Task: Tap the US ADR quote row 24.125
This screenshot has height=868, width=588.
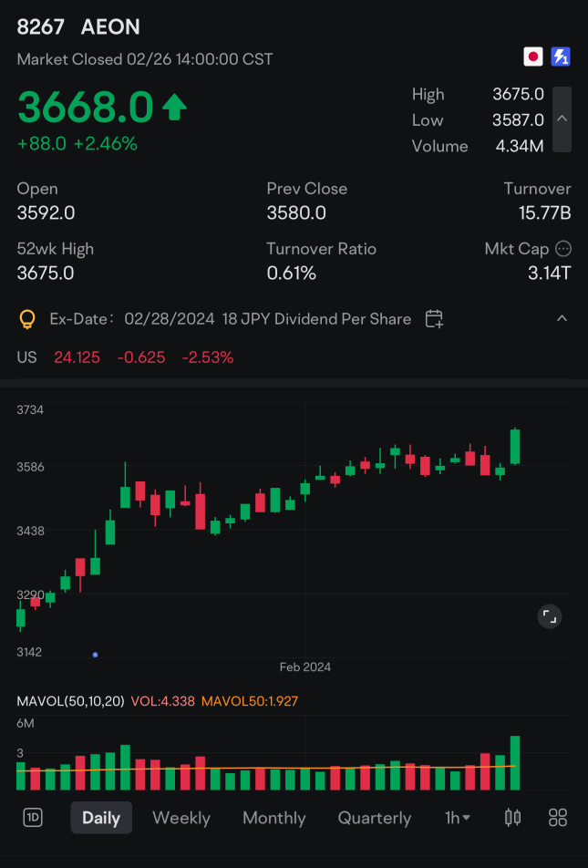Action: point(125,357)
